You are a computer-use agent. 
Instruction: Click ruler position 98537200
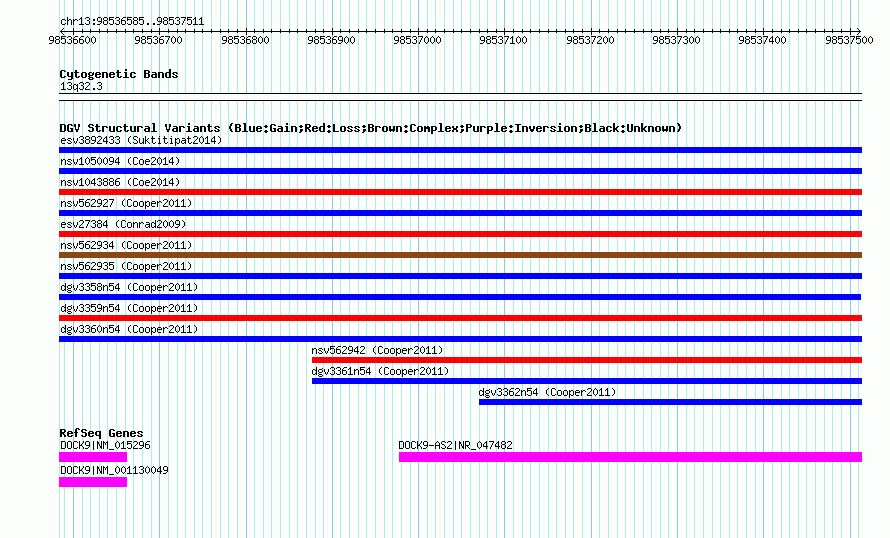tap(590, 40)
